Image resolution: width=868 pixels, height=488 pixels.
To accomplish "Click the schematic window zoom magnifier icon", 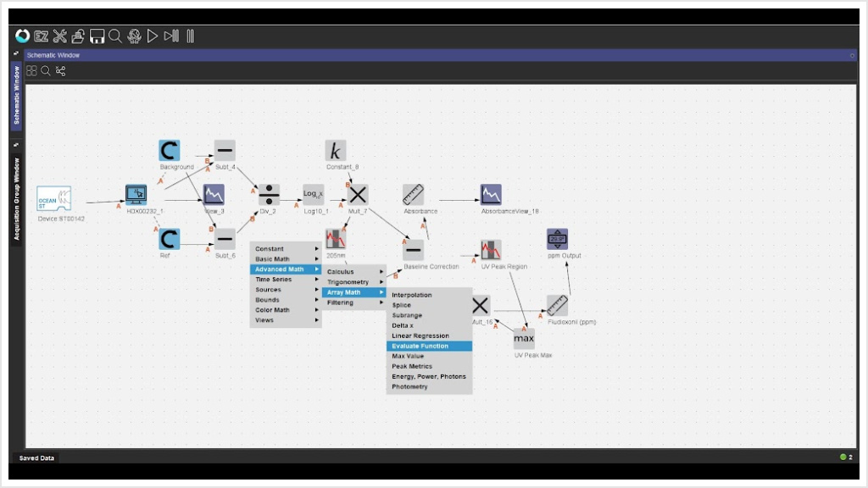I will coord(46,71).
